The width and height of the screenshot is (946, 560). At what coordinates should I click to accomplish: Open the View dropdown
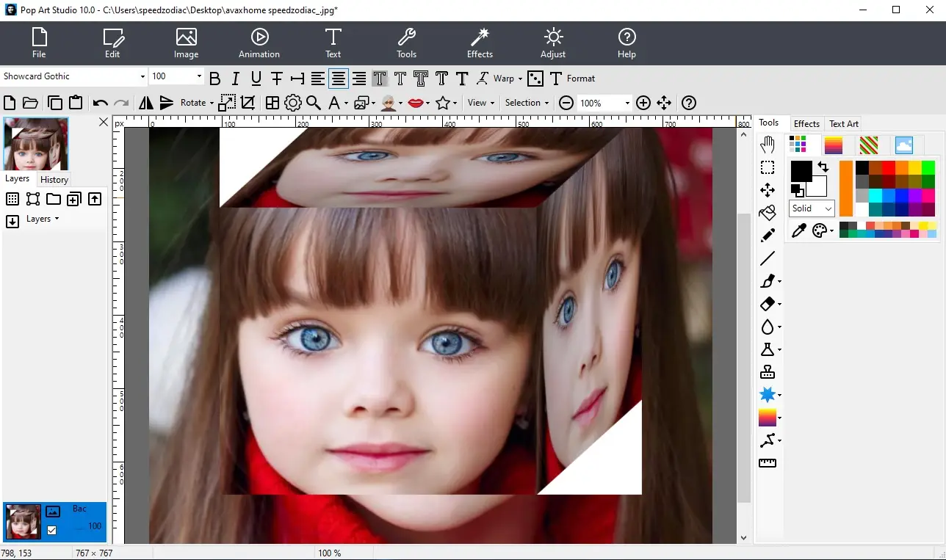pyautogui.click(x=481, y=103)
